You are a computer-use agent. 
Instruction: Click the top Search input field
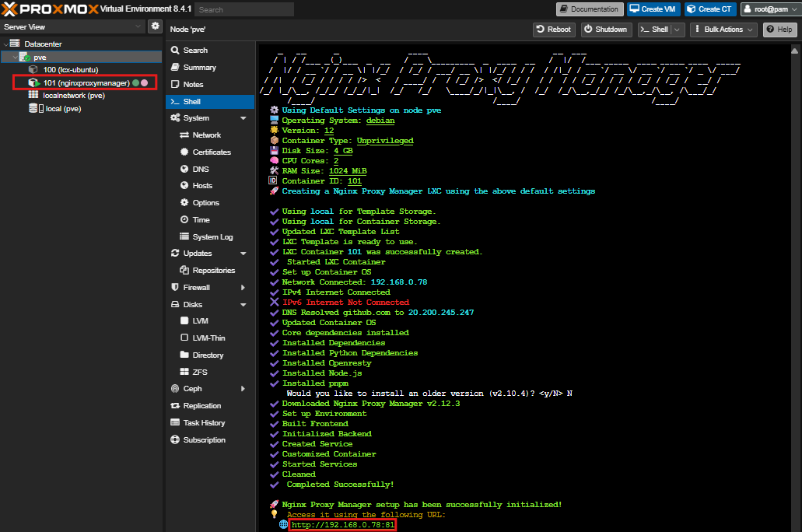[244, 9]
